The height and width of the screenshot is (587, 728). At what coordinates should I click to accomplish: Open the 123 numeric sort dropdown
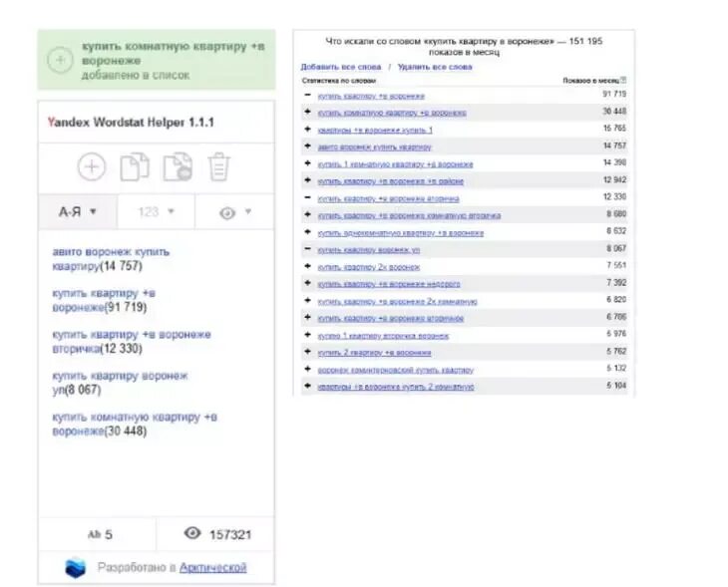156,212
